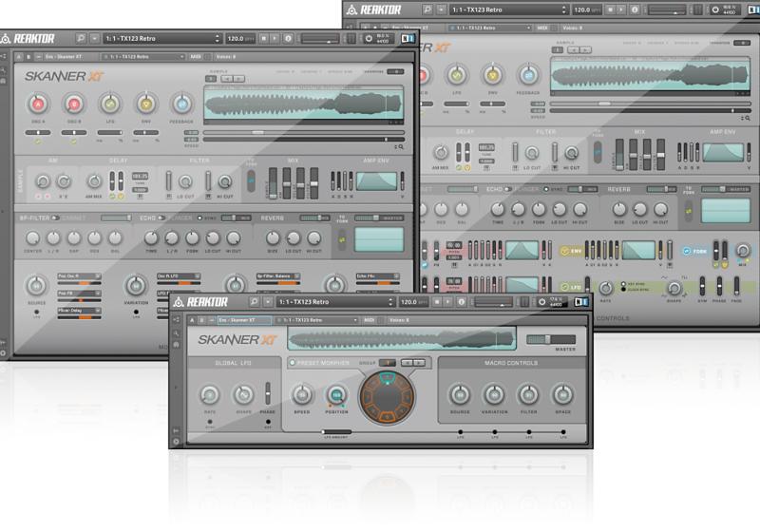Click the morpher next group arrow in front window
This screenshot has width=760, height=532.
[419, 362]
